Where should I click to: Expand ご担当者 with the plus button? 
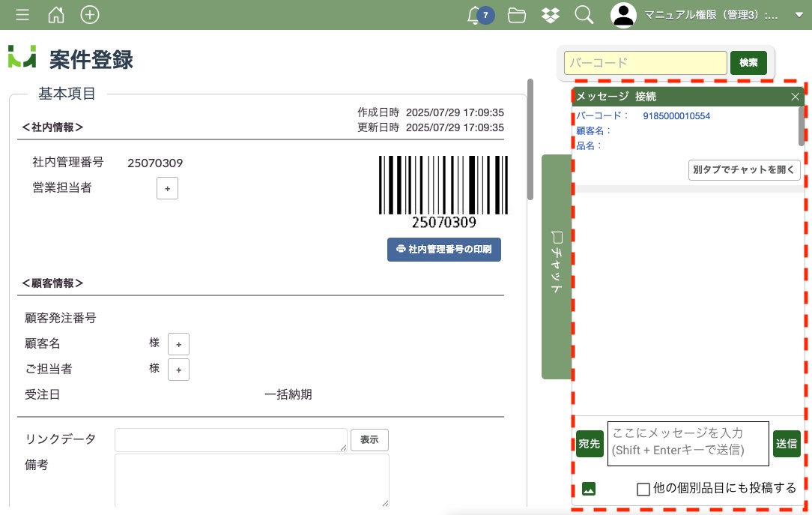pos(178,370)
